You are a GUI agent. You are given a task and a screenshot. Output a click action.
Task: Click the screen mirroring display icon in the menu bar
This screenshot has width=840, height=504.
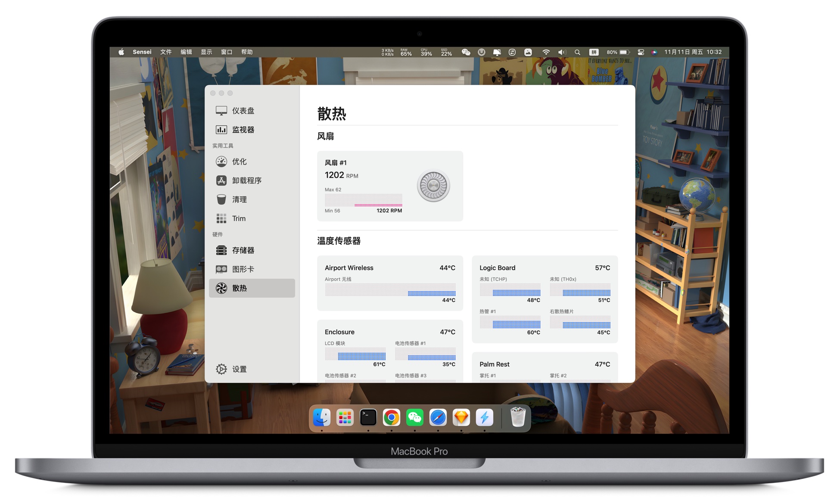tap(497, 52)
